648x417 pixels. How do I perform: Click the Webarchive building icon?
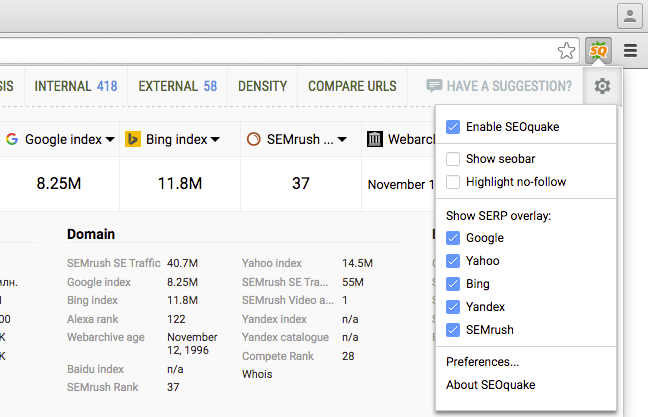(x=375, y=139)
